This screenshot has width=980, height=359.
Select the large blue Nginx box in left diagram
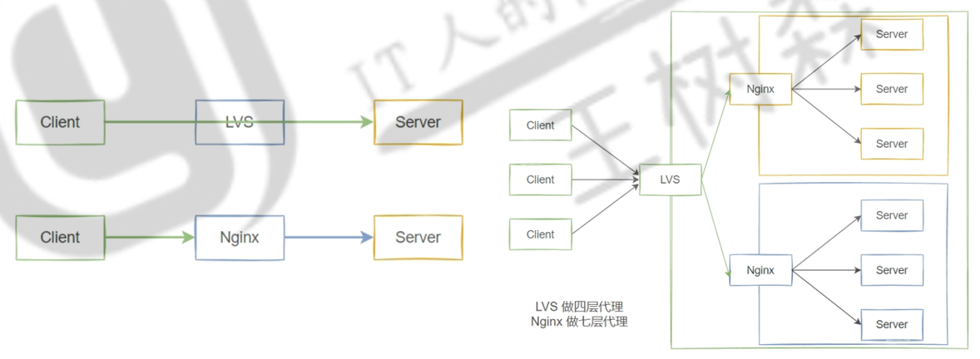pyautogui.click(x=240, y=237)
